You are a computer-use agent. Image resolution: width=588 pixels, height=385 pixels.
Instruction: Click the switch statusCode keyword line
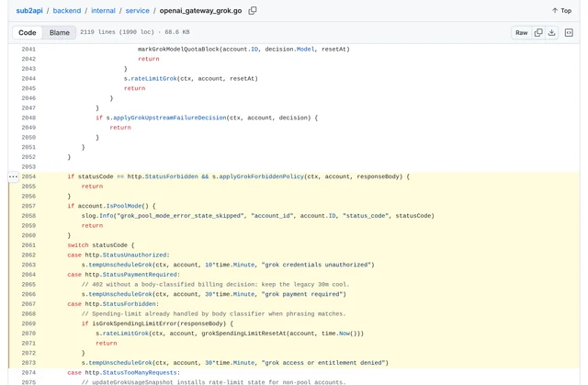tap(100, 245)
